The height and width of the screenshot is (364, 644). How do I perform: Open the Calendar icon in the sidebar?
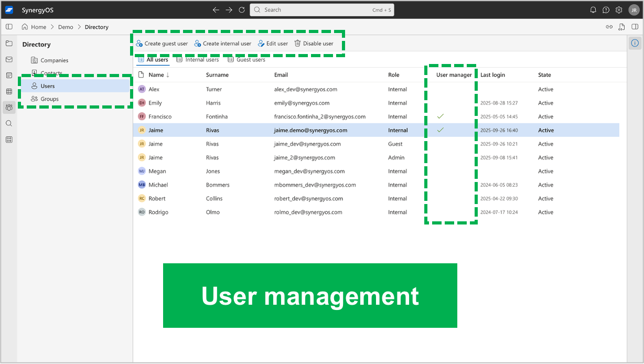coord(9,75)
